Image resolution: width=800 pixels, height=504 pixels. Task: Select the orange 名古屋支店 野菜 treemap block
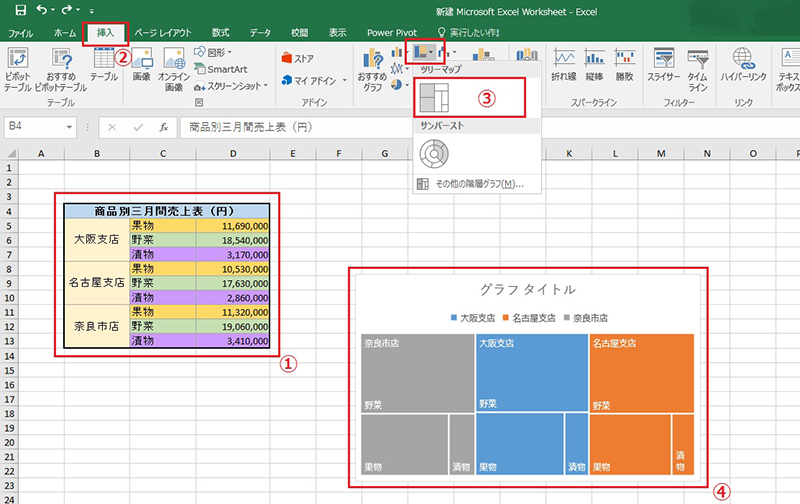641,373
